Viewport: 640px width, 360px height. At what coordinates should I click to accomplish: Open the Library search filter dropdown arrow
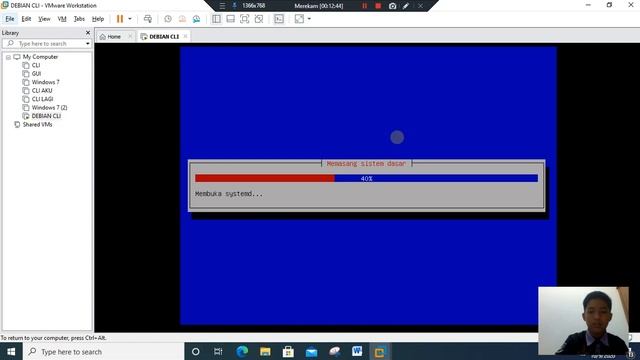coord(88,43)
